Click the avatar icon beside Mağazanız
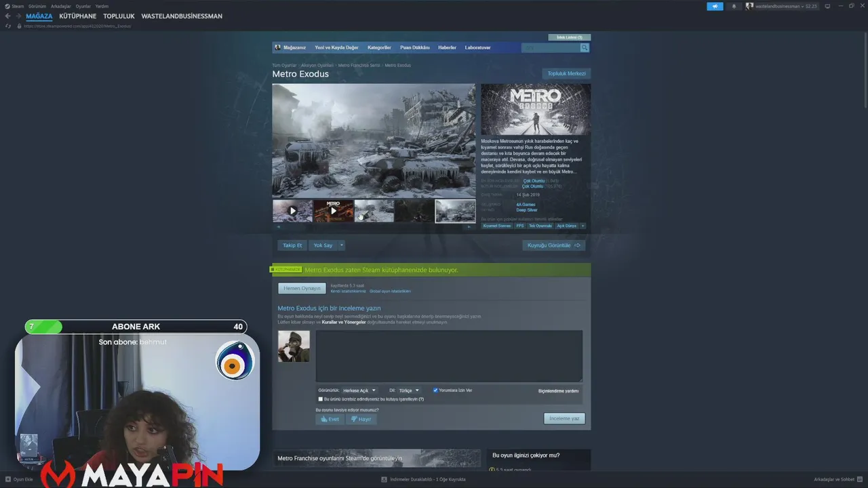The width and height of the screenshot is (868, 488). 277,47
